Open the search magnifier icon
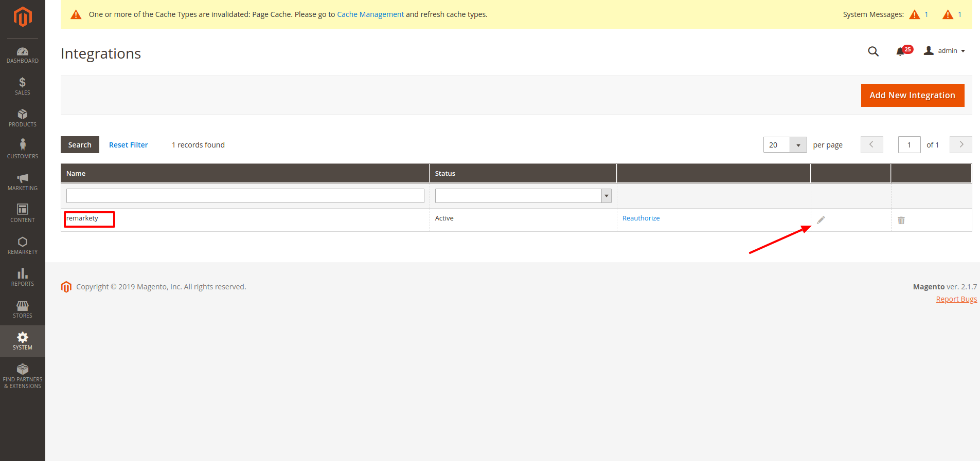Image resolution: width=980 pixels, height=461 pixels. (873, 51)
